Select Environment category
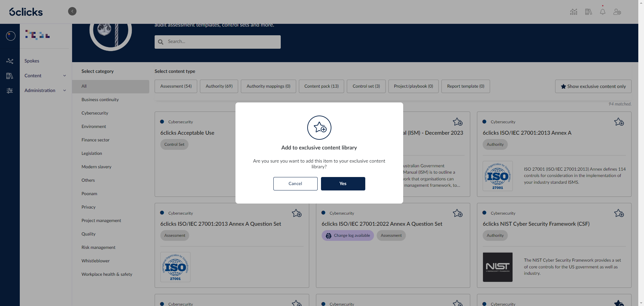The height and width of the screenshot is (306, 644). point(94,127)
